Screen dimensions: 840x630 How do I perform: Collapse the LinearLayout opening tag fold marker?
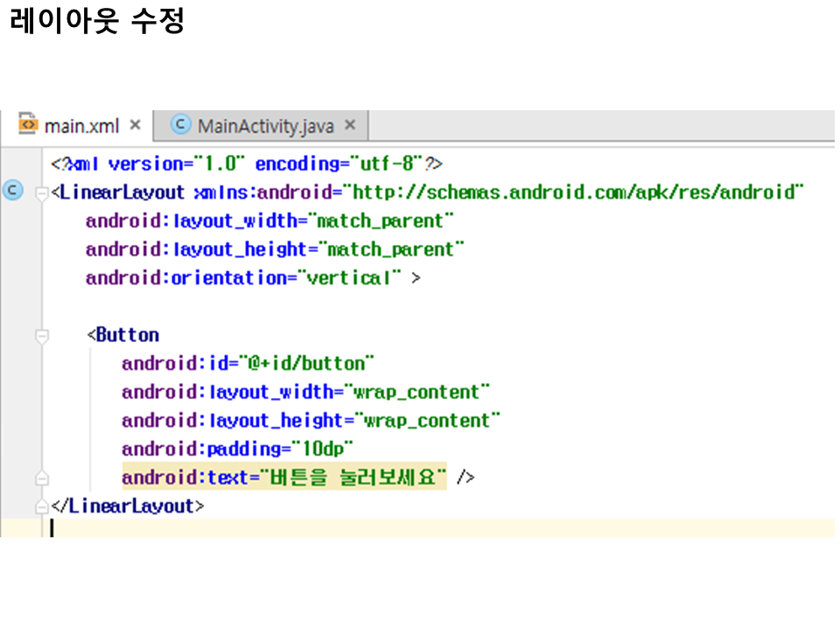pos(40,193)
